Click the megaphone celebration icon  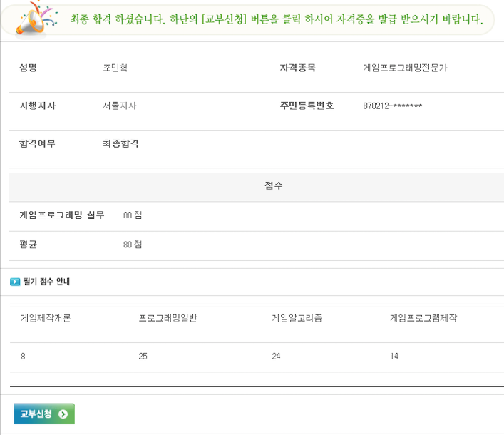pyautogui.click(x=36, y=18)
